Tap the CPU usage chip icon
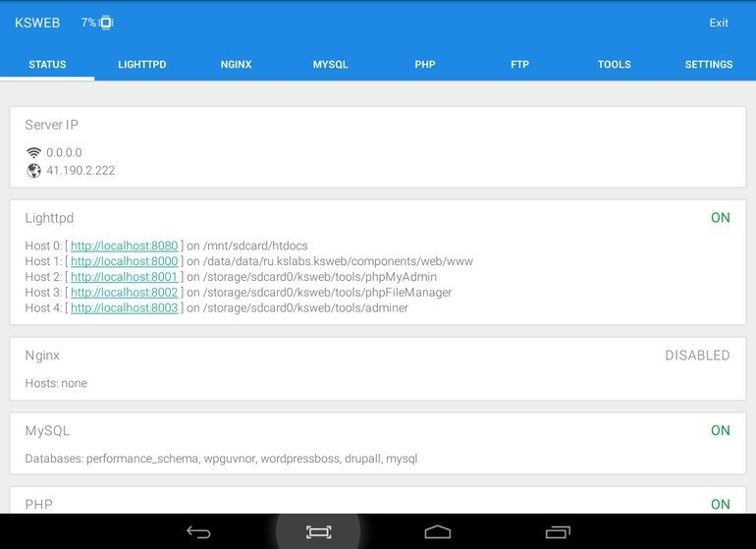Screen dimensions: 756x549 pos(106,23)
